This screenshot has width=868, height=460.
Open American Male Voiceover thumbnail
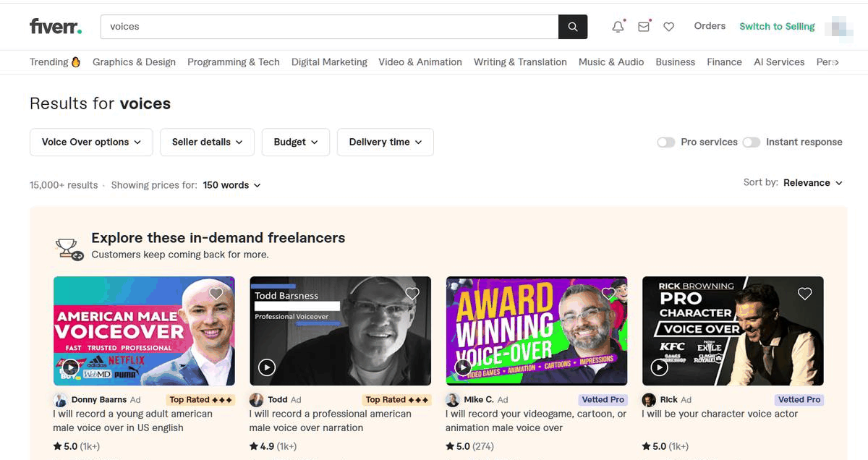[x=144, y=331]
